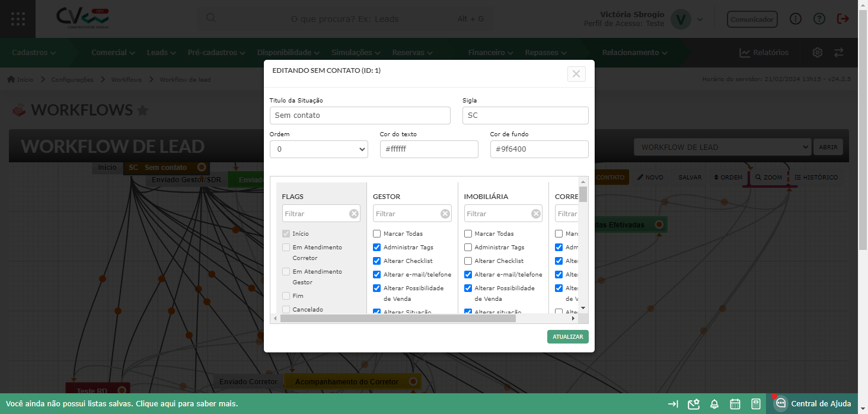Check the Fim flag
868x414 pixels.
(x=286, y=296)
